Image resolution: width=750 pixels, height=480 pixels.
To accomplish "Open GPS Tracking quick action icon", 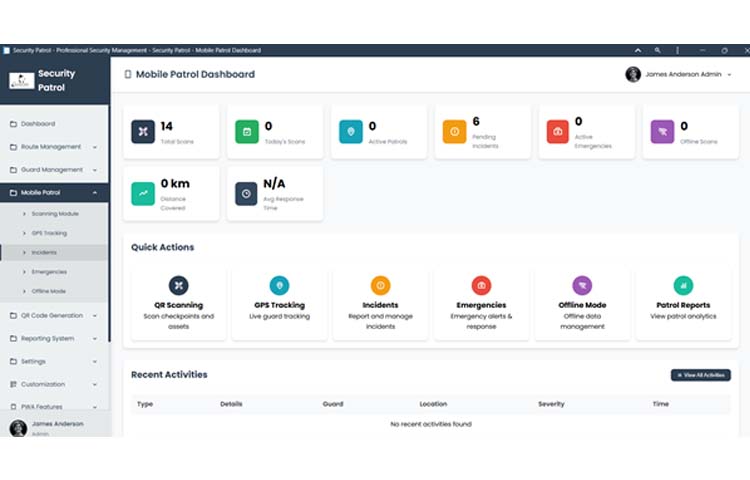I will 280,286.
